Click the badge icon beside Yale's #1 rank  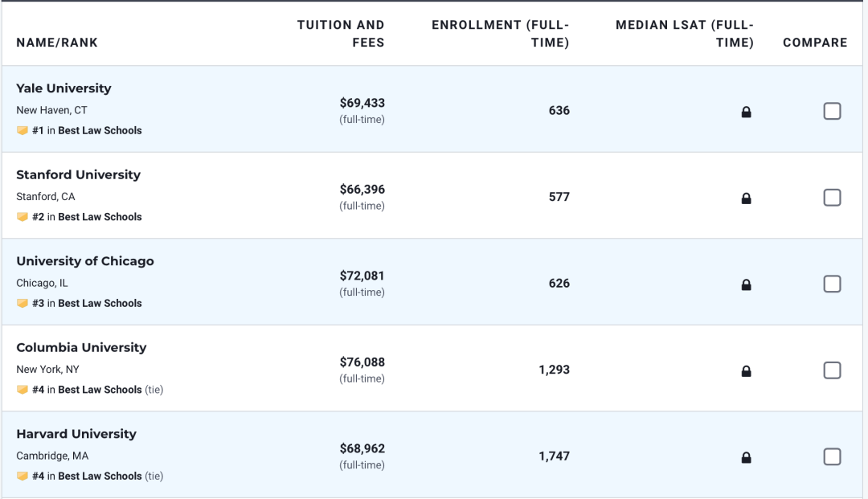click(23, 130)
